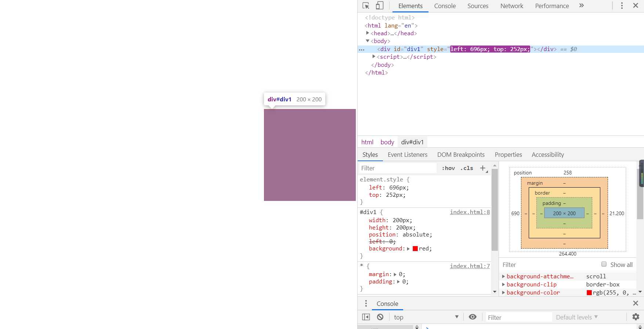
Task: Open the DOM Breakpoints tab
Action: click(461, 155)
